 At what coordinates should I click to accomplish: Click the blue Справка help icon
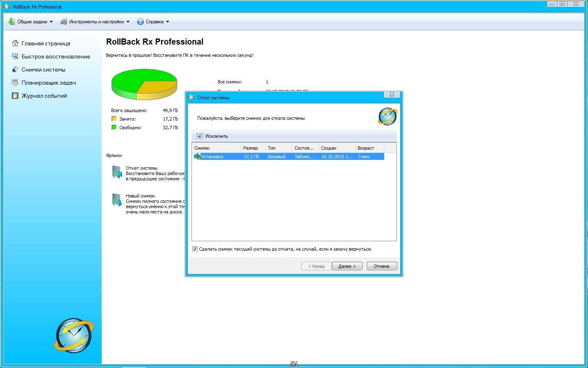point(140,22)
